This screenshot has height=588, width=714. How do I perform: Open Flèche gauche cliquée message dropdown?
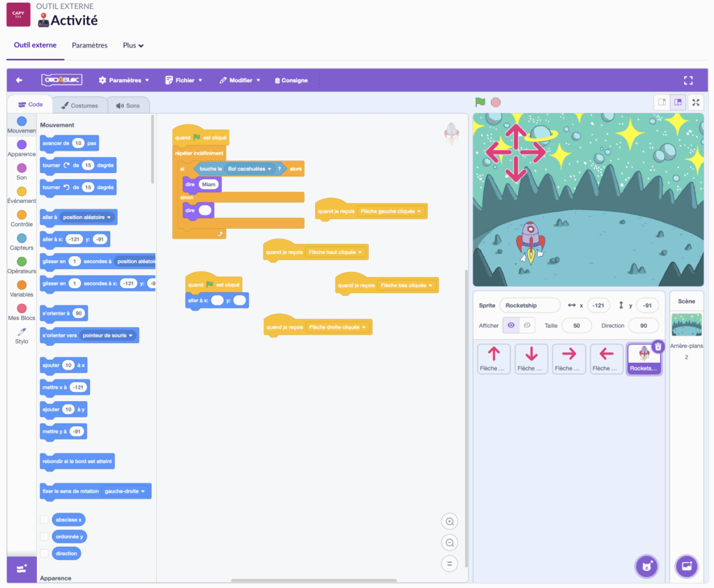click(x=390, y=211)
